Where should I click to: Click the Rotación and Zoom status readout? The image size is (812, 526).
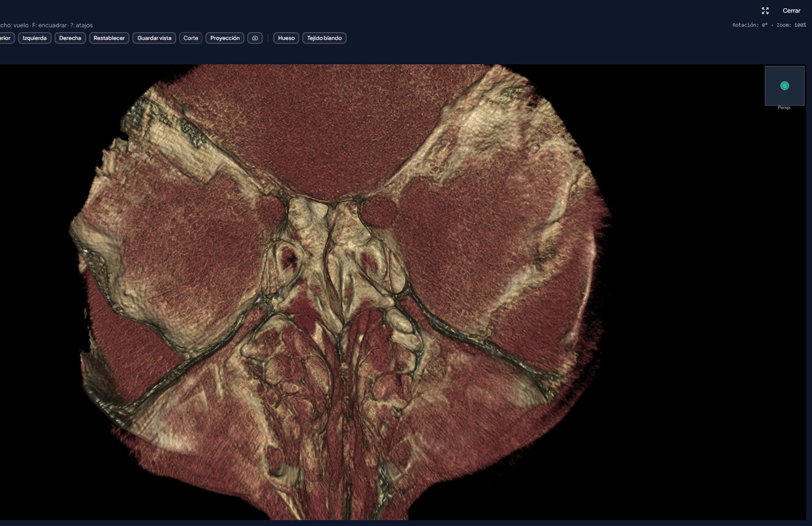point(769,25)
